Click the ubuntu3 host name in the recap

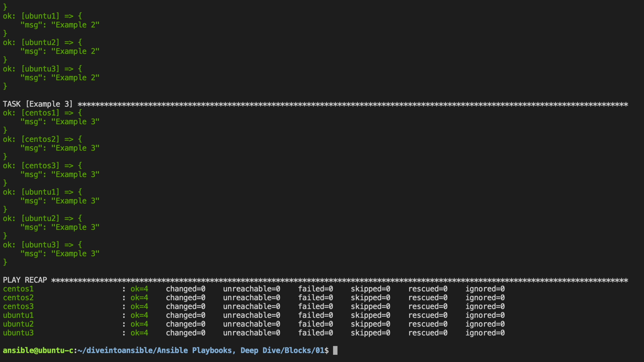[x=18, y=333]
